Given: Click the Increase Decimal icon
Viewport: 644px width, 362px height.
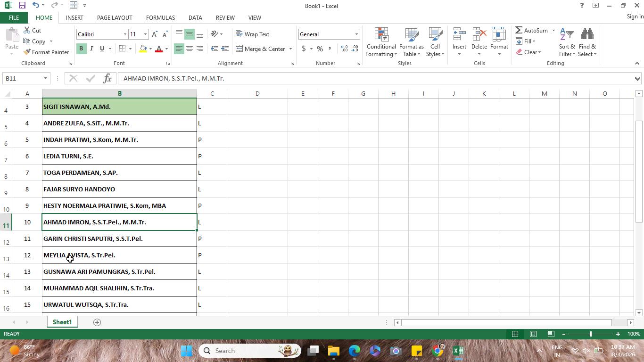Looking at the screenshot, I should coord(344,49).
